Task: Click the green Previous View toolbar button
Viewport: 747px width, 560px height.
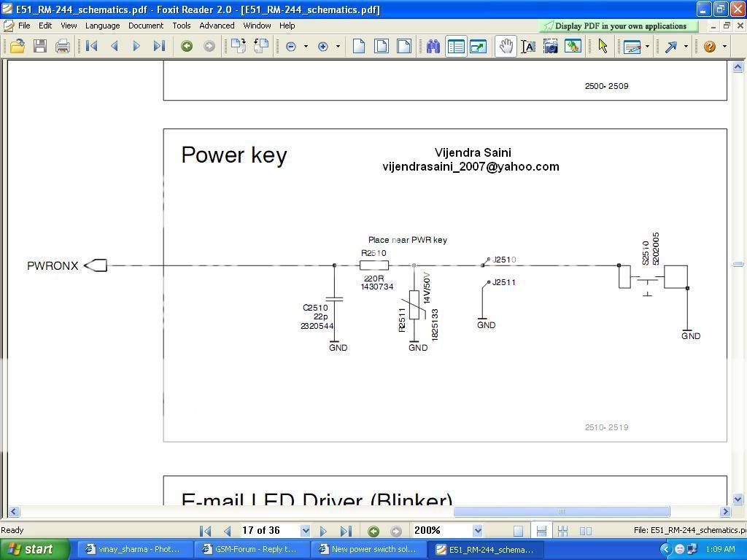Action: click(187, 46)
